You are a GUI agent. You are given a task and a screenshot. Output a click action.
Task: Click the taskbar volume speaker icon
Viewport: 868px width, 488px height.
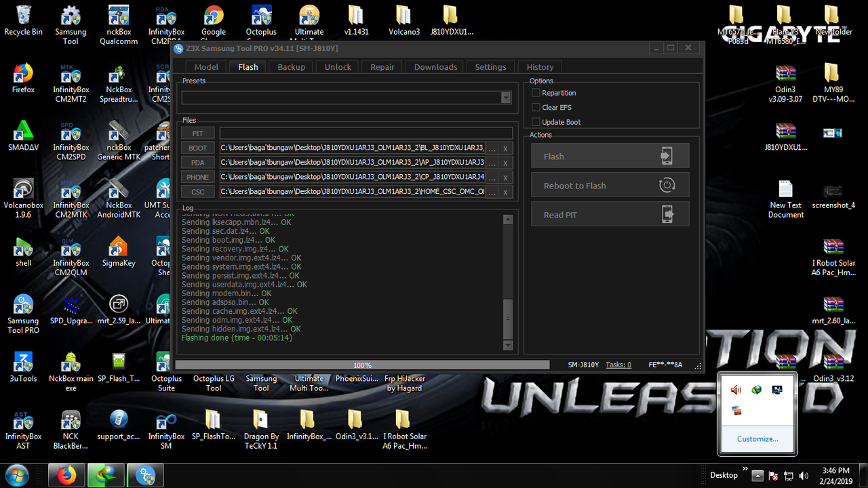coord(804,476)
